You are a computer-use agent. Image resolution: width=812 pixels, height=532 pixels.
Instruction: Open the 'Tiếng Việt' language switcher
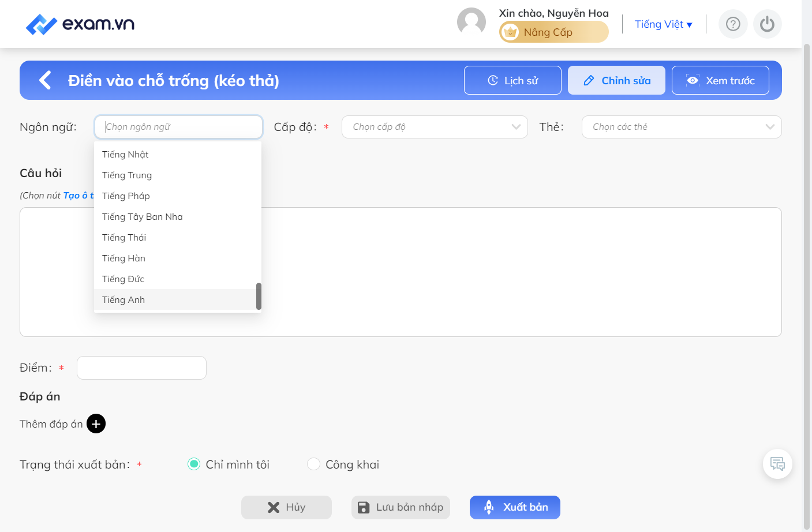pos(664,24)
